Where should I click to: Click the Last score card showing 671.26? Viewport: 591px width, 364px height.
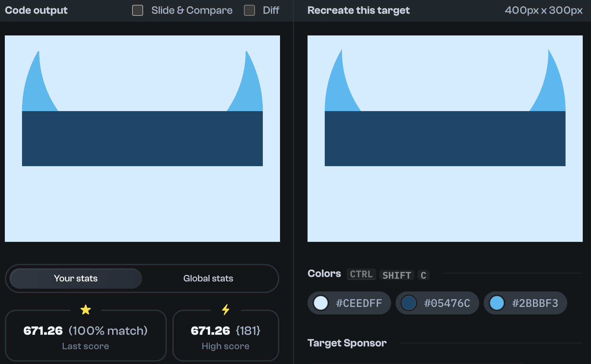(x=86, y=336)
